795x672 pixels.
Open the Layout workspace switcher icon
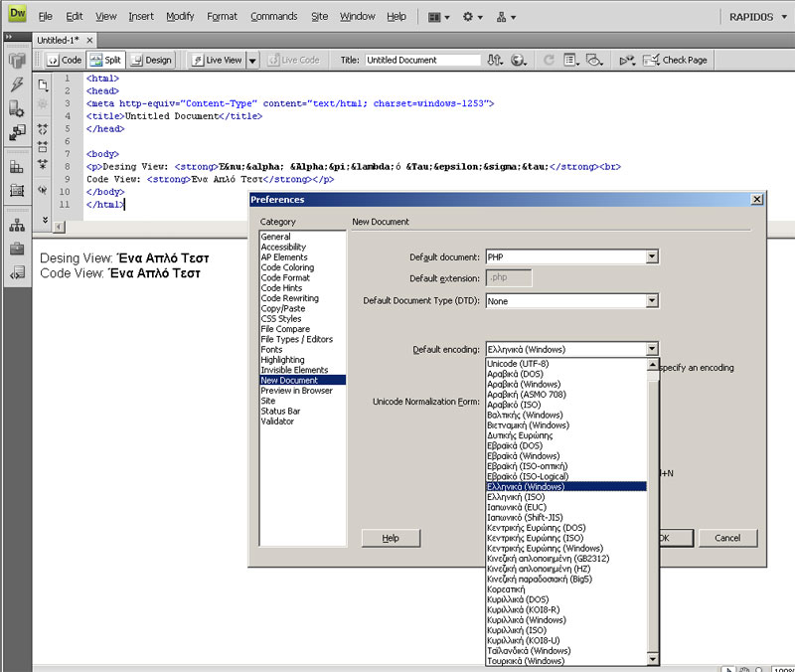click(x=438, y=17)
